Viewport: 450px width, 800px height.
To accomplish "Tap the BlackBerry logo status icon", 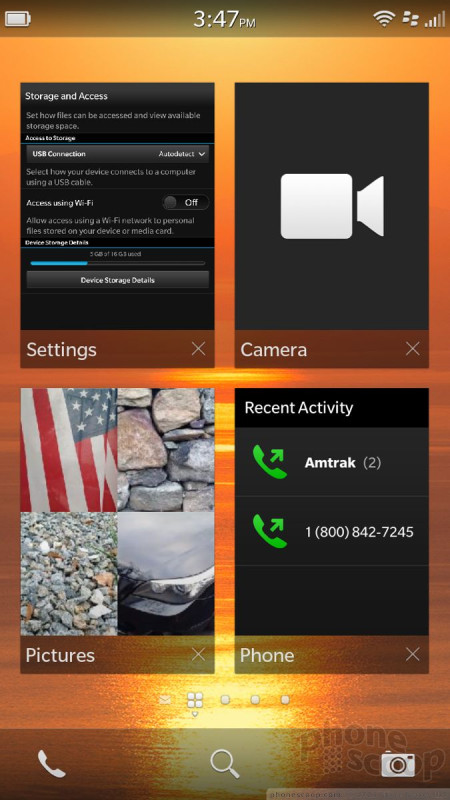I will (411, 19).
